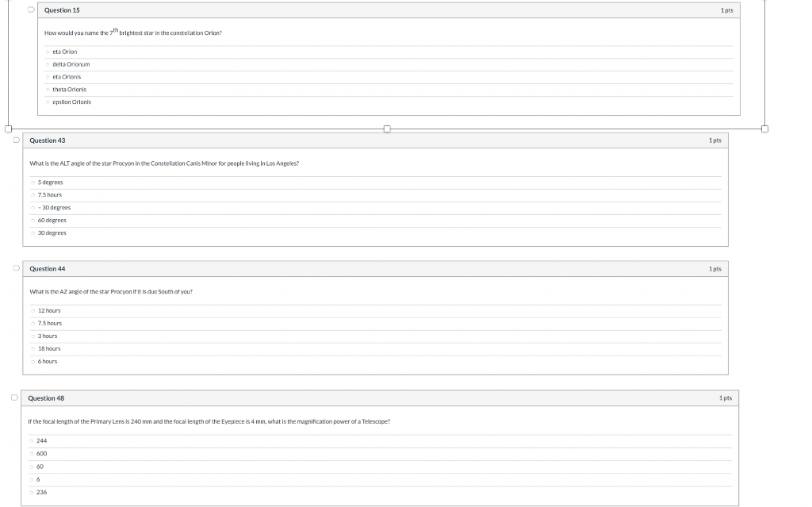The image size is (812, 507).
Task: Select the "60 degrees" radio button
Action: (x=33, y=221)
